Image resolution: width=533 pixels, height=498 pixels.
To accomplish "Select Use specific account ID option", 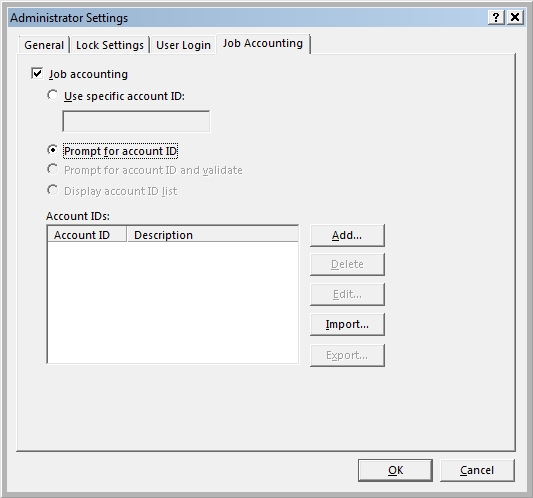I will [x=52, y=96].
